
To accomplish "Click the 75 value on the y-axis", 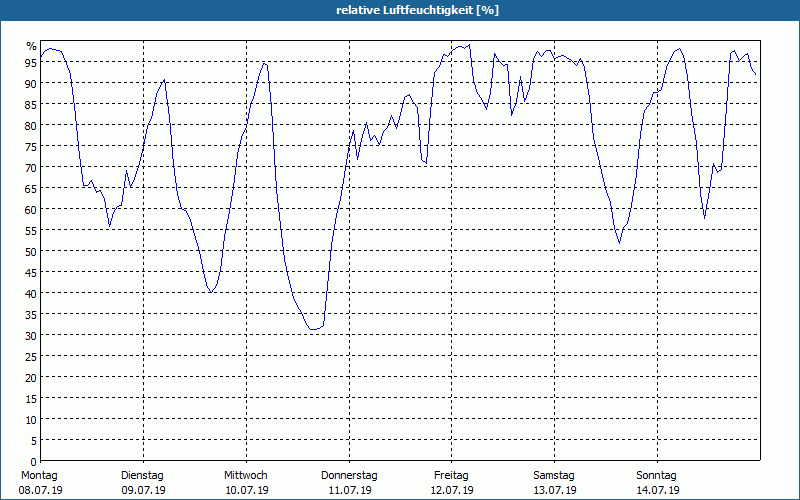I will 31,146.
